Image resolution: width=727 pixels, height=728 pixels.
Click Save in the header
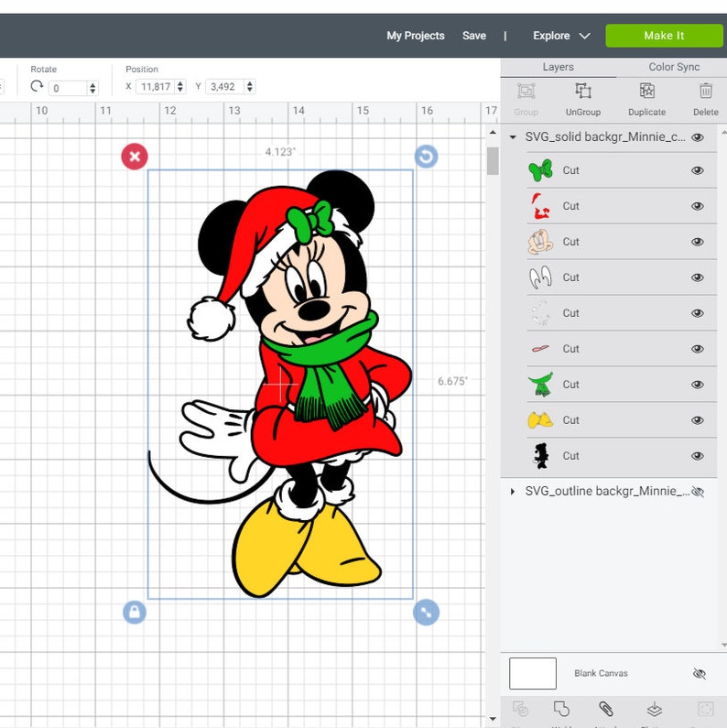click(474, 36)
